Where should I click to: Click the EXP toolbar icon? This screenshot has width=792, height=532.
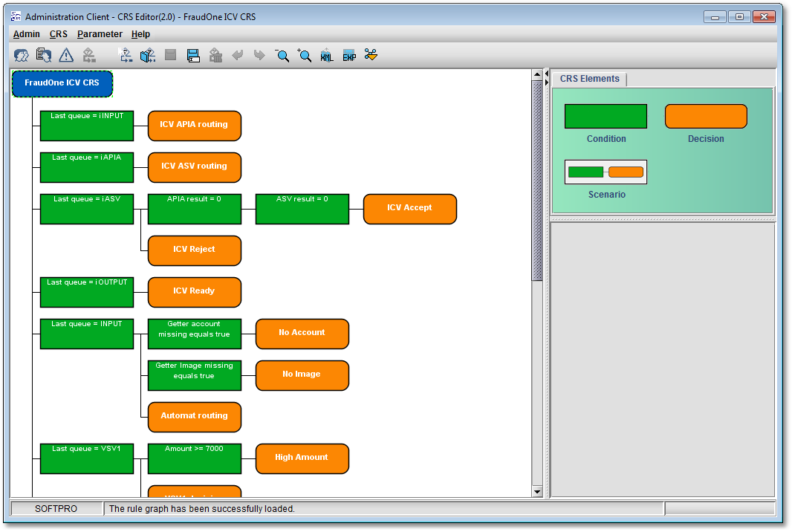coord(349,55)
